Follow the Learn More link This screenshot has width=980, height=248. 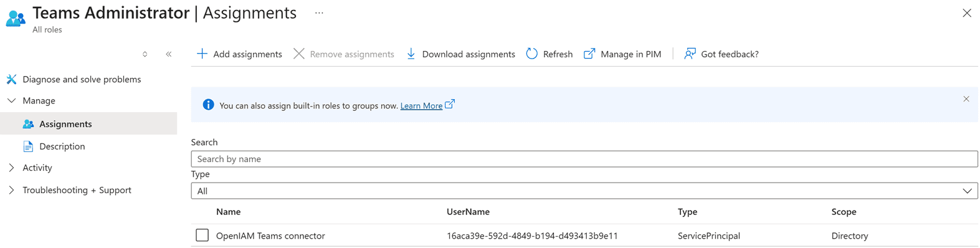click(x=421, y=106)
